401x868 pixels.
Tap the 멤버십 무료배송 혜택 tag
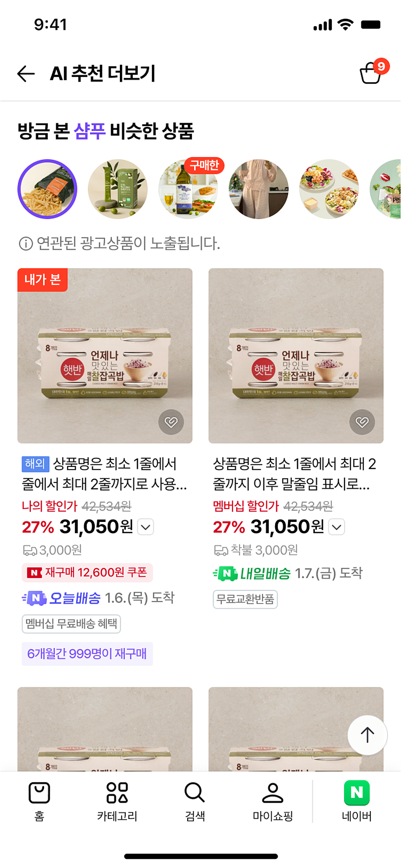pos(71,624)
